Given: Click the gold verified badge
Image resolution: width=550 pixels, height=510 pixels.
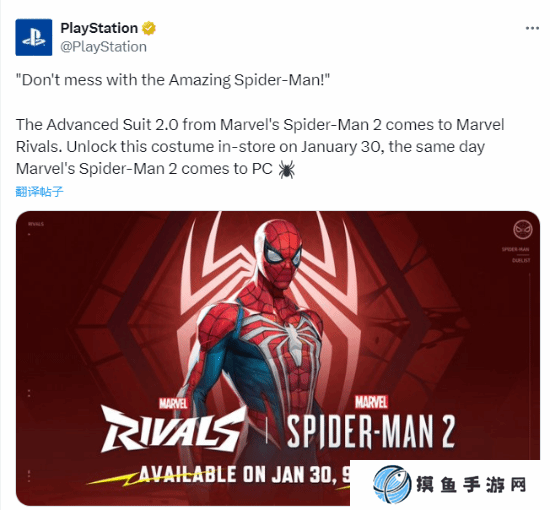Looking at the screenshot, I should pyautogui.click(x=149, y=28).
